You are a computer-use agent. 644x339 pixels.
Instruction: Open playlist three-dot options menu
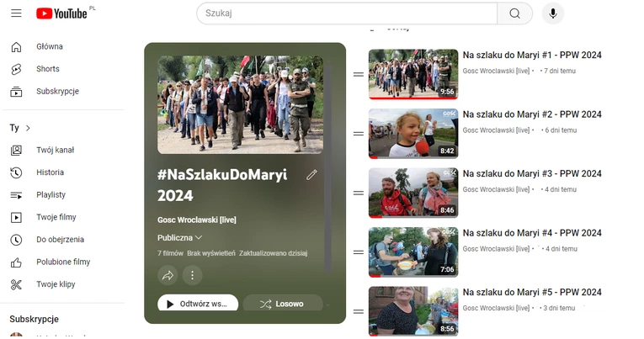point(192,275)
